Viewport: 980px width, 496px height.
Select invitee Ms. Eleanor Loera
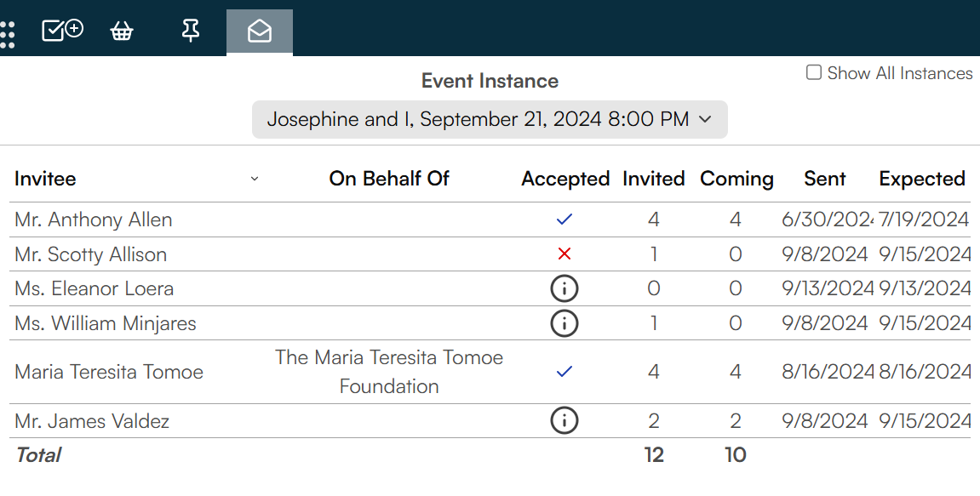point(94,288)
